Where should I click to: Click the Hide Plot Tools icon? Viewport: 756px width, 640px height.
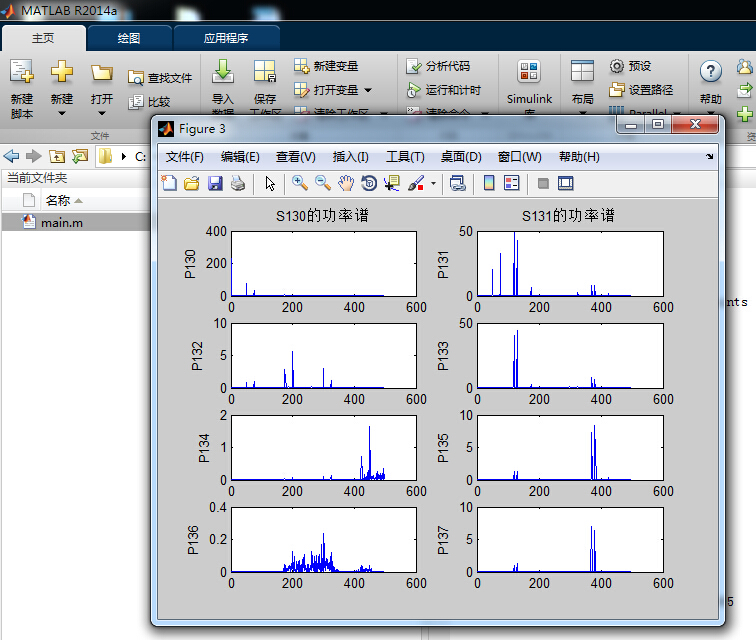(x=543, y=183)
